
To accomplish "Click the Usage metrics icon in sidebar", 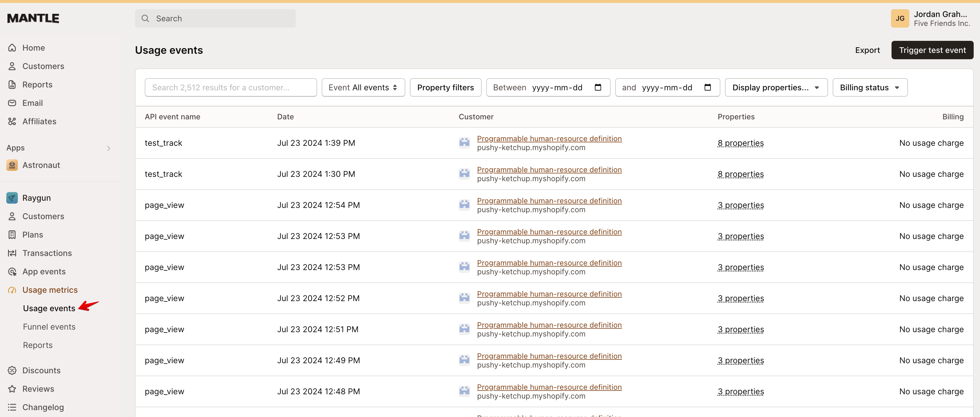I will pyautogui.click(x=13, y=289).
